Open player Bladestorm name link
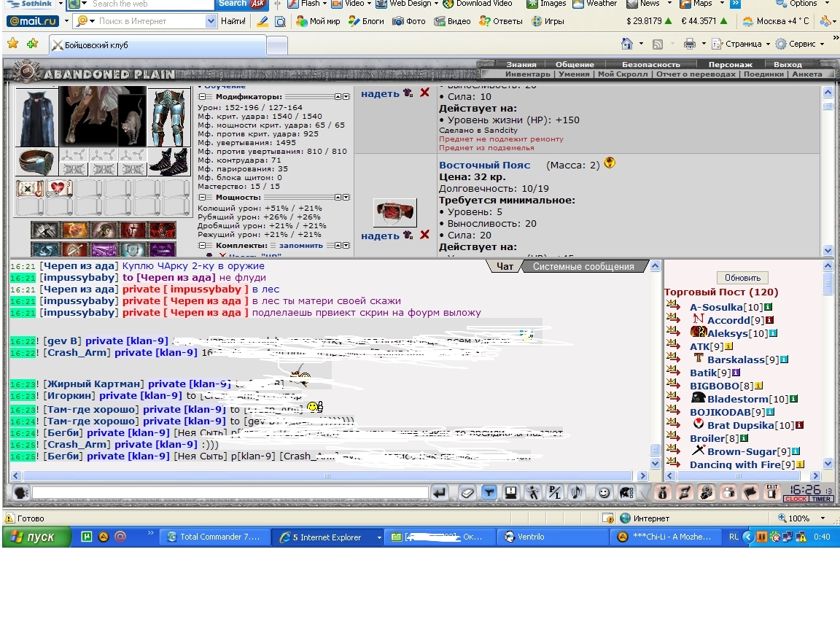Viewport: 840px width, 630px height. point(738,399)
